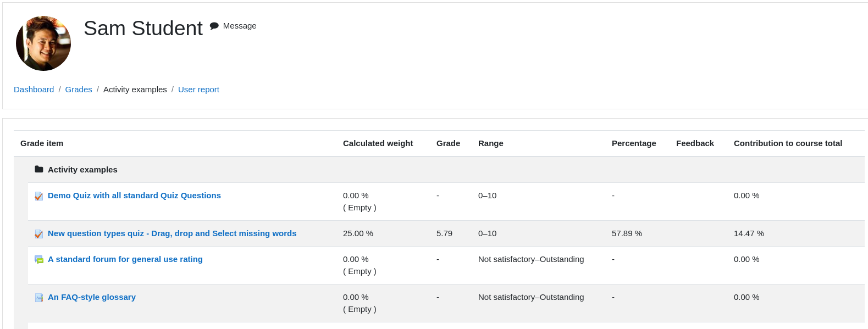Open An FAQ-style glossary link
Viewport: 868px width, 329px height.
(92, 297)
